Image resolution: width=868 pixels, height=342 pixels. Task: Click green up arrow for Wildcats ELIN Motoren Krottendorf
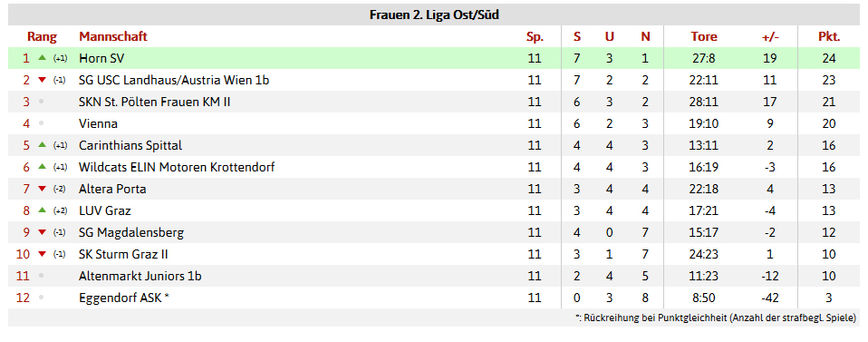(42, 167)
